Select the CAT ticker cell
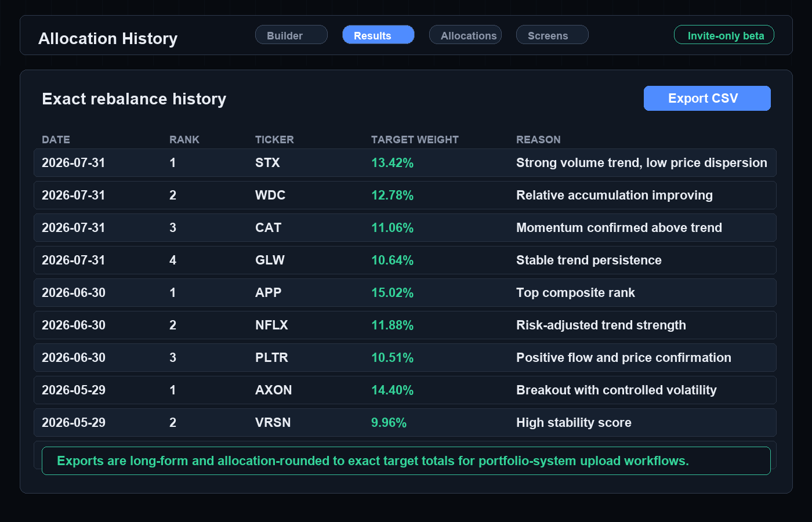The width and height of the screenshot is (812, 522). [268, 228]
